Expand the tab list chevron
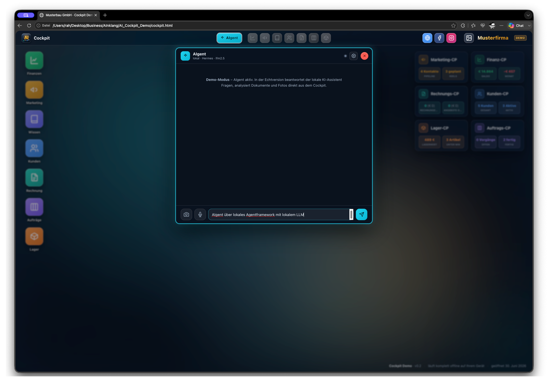Viewport: 548px width, 392px height. point(528,15)
